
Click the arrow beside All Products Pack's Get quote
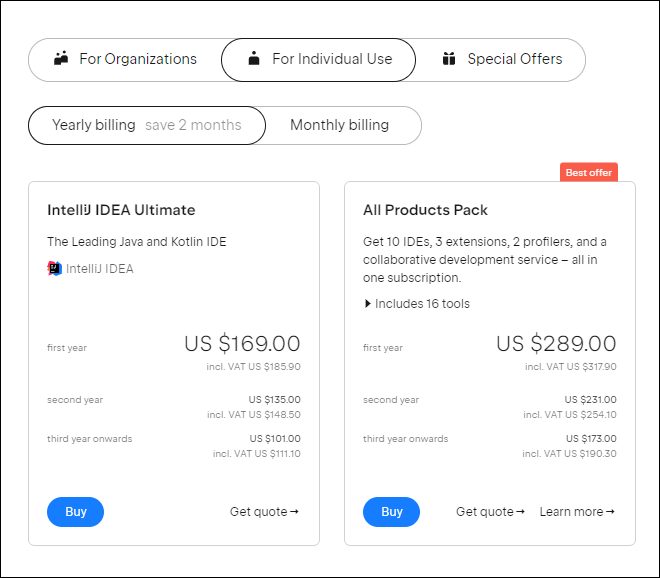tap(520, 512)
